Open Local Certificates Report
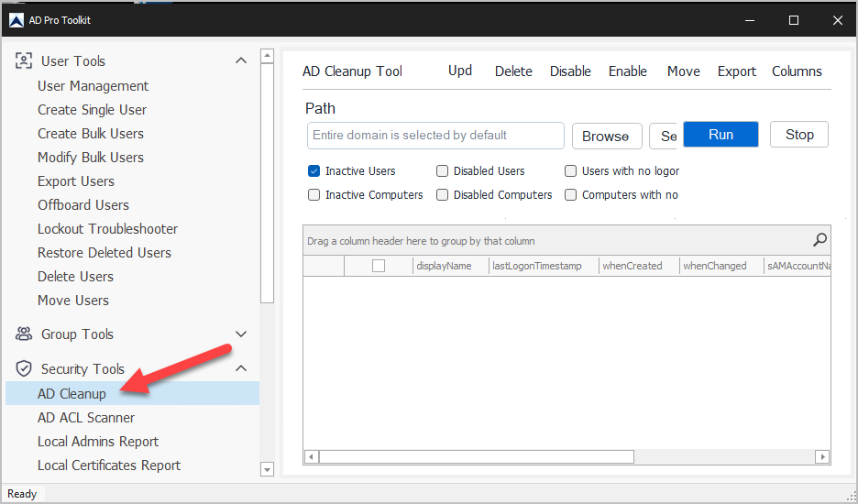 point(109,466)
